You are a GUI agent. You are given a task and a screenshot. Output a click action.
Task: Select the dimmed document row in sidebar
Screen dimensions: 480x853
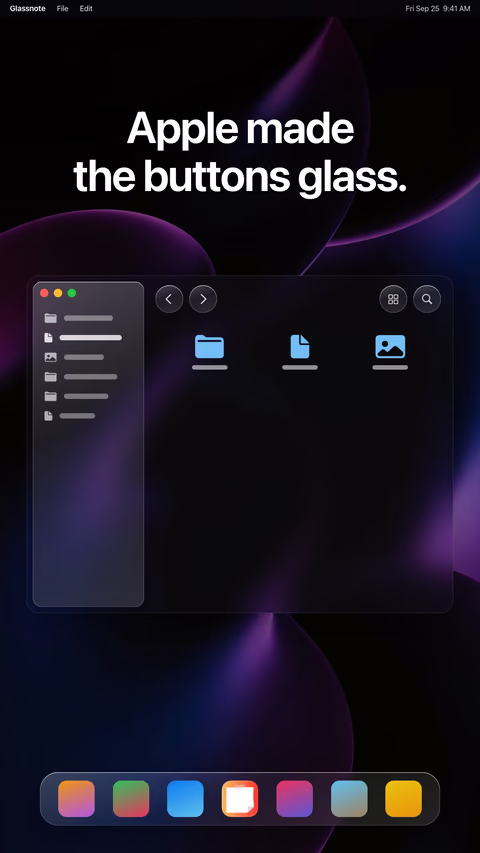(70, 416)
